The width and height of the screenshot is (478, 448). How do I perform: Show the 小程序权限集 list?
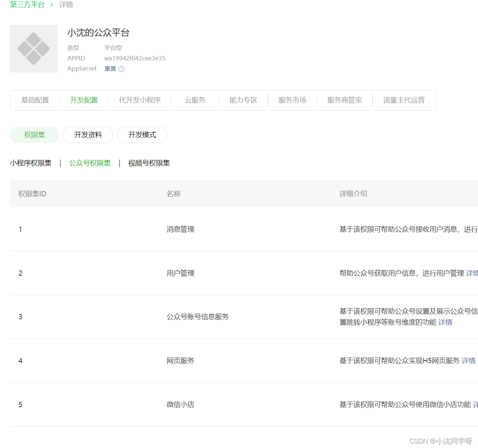(31, 163)
